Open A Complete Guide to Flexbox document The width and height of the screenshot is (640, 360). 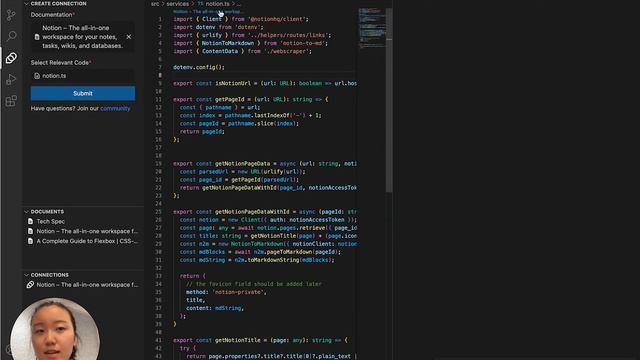tap(87, 241)
